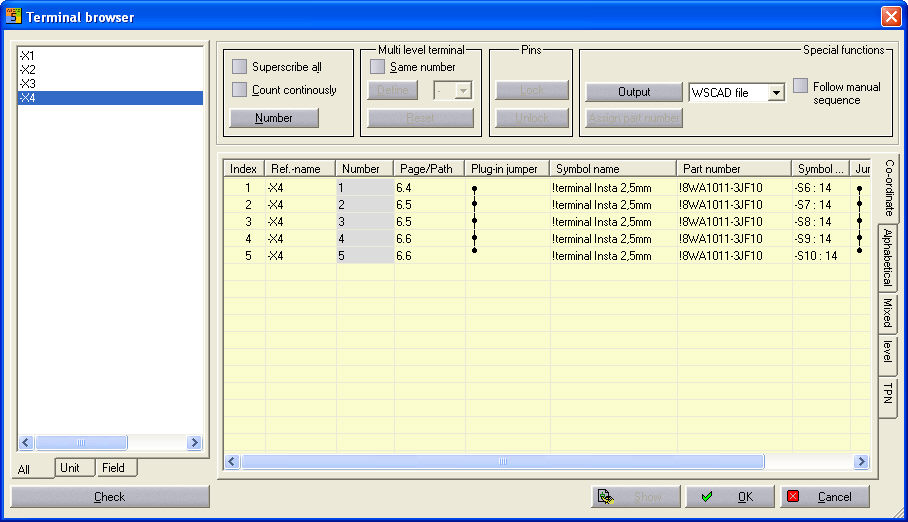Viewport: 908px width, 522px height.
Task: Click Page/Path cell 6.4
Action: [429, 188]
